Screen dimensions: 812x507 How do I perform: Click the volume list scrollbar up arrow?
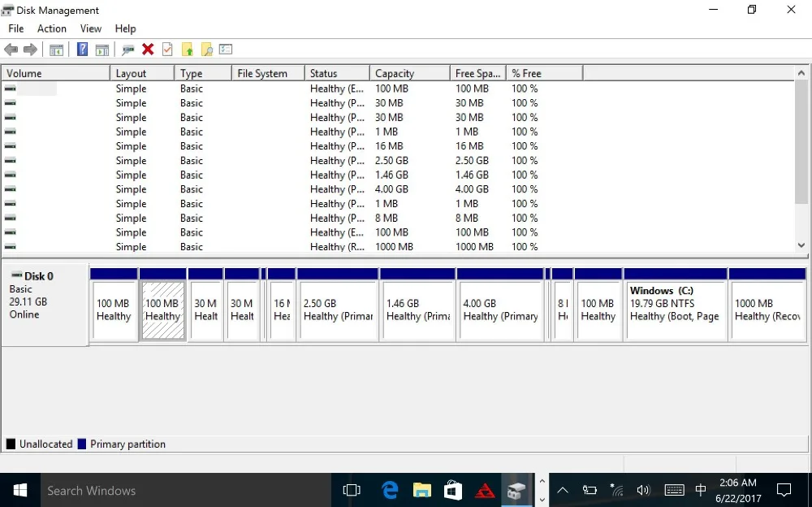click(801, 73)
